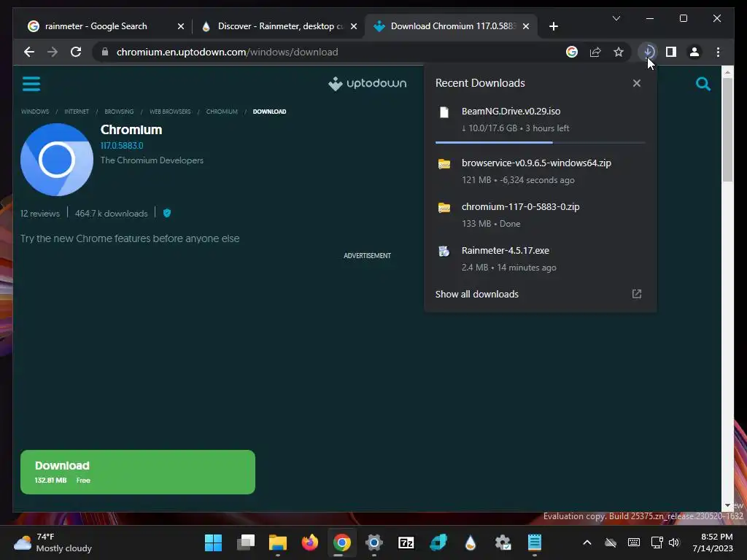Click browservice zip folder icon
The width and height of the screenshot is (747, 560).
[444, 164]
